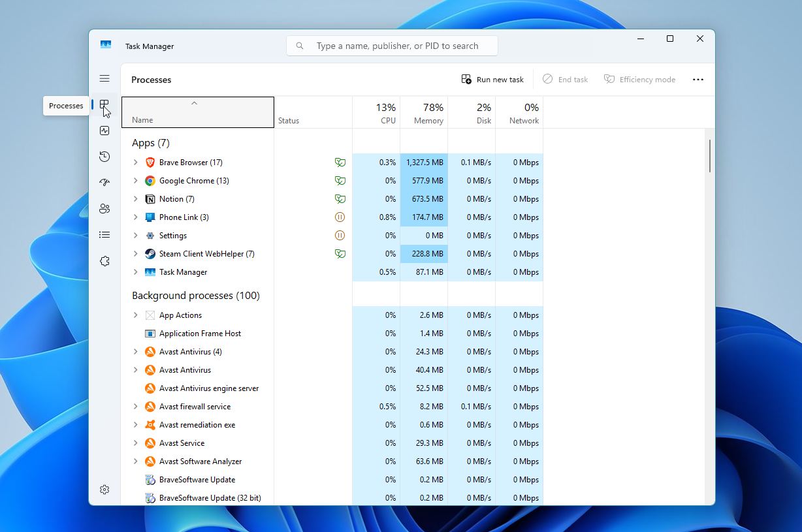Click the suspended pause icon for Settings
Screen dimensions: 802x532
tap(340, 236)
